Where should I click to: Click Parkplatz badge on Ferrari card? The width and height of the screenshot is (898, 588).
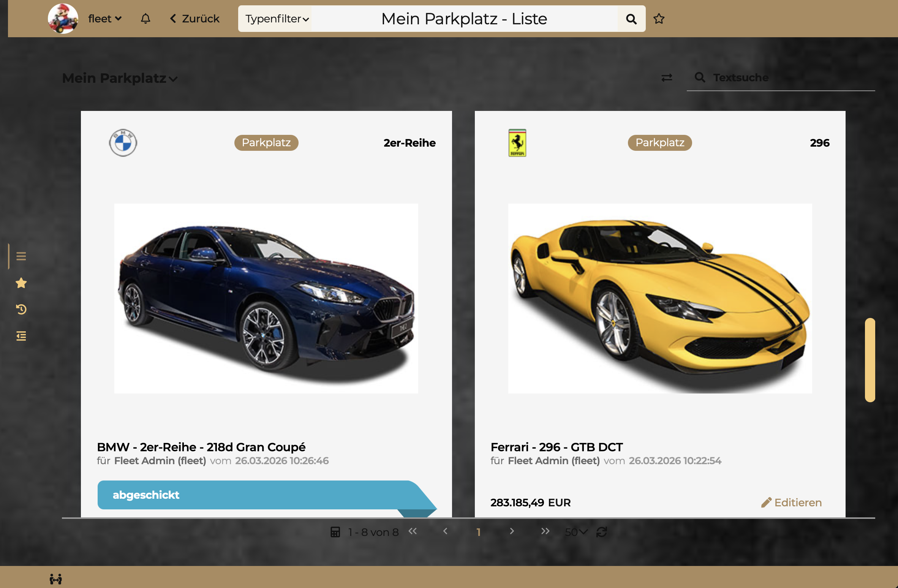(x=660, y=143)
